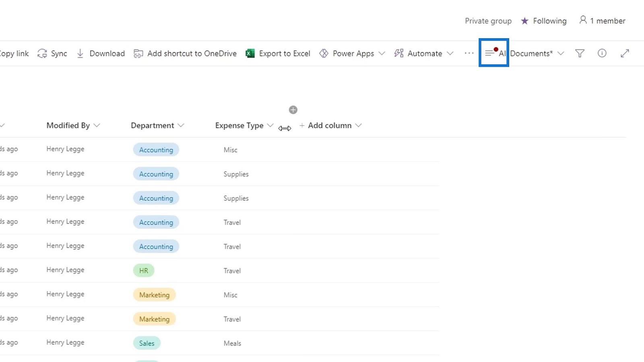Click the Add column button text
Screen dimensions: 644x362
click(x=330, y=125)
